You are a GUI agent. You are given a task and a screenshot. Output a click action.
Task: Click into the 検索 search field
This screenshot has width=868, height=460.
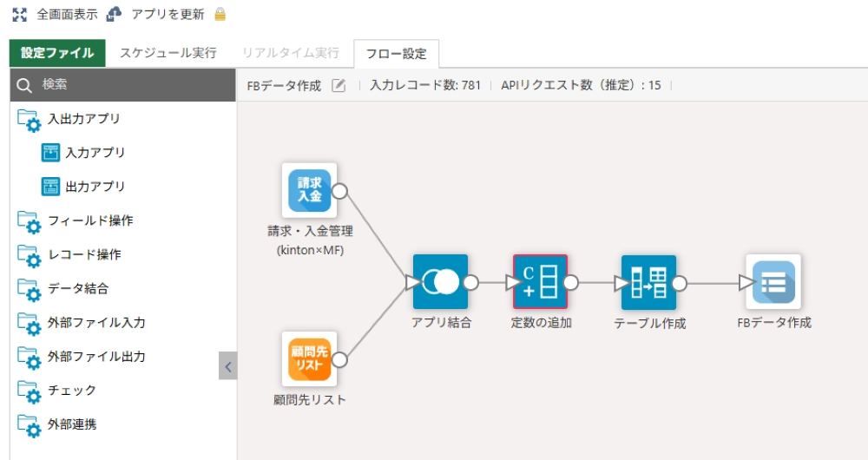pyautogui.click(x=123, y=85)
